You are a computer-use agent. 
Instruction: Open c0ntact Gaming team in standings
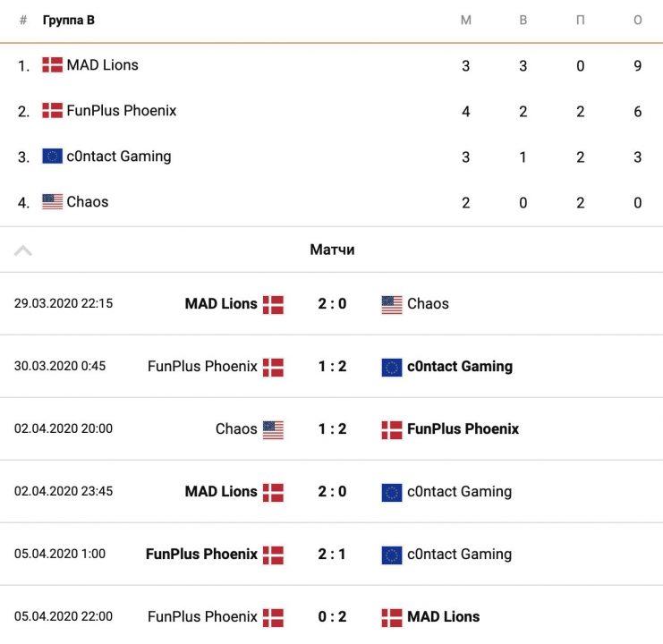(x=118, y=157)
